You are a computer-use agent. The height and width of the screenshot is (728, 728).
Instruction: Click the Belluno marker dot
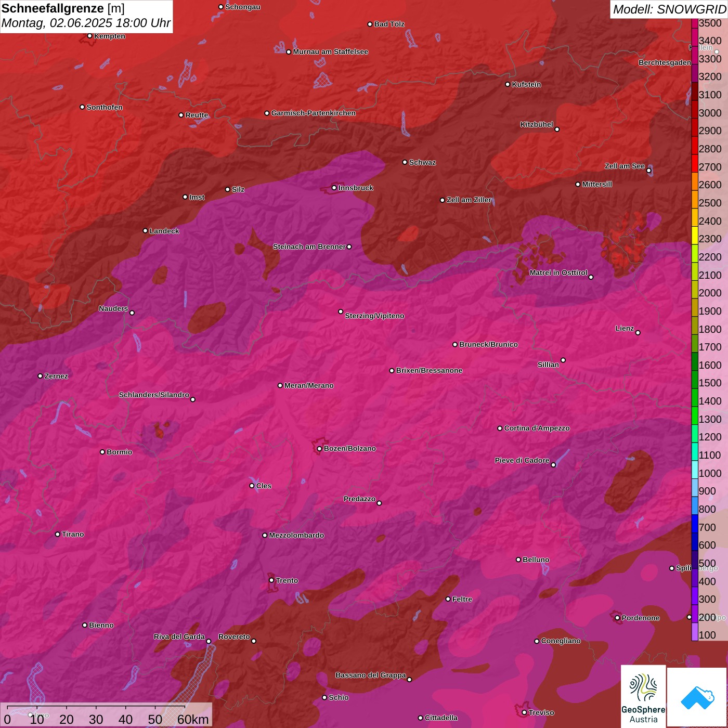pos(518,560)
